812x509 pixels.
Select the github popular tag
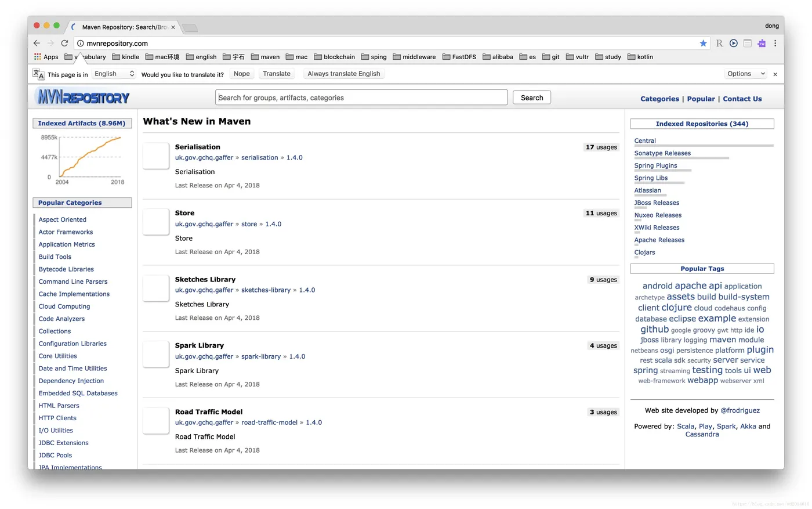[655, 329]
